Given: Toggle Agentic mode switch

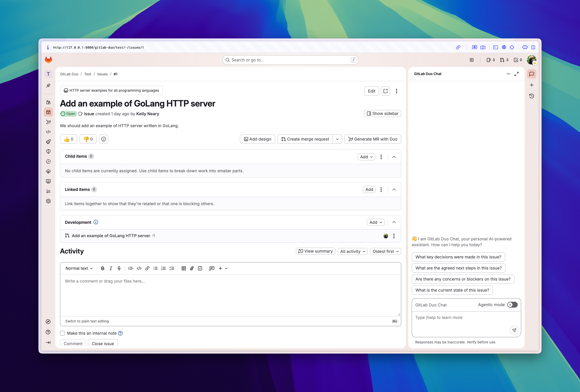Looking at the screenshot, I should (512, 305).
